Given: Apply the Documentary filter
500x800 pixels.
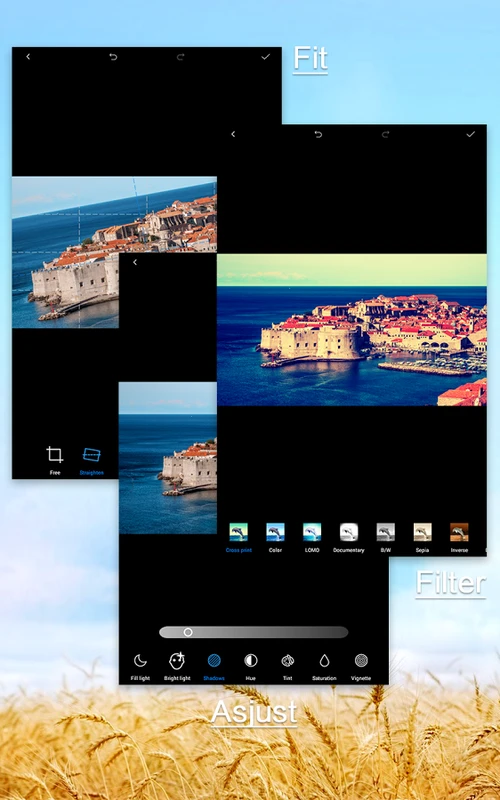Looking at the screenshot, I should pyautogui.click(x=349, y=538).
